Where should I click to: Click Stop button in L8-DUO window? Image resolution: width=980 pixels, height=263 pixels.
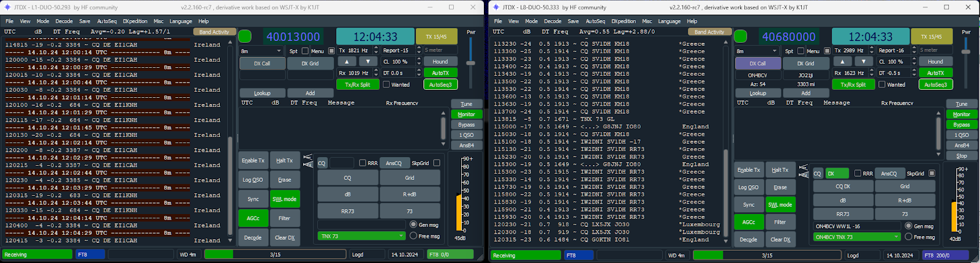(961, 156)
